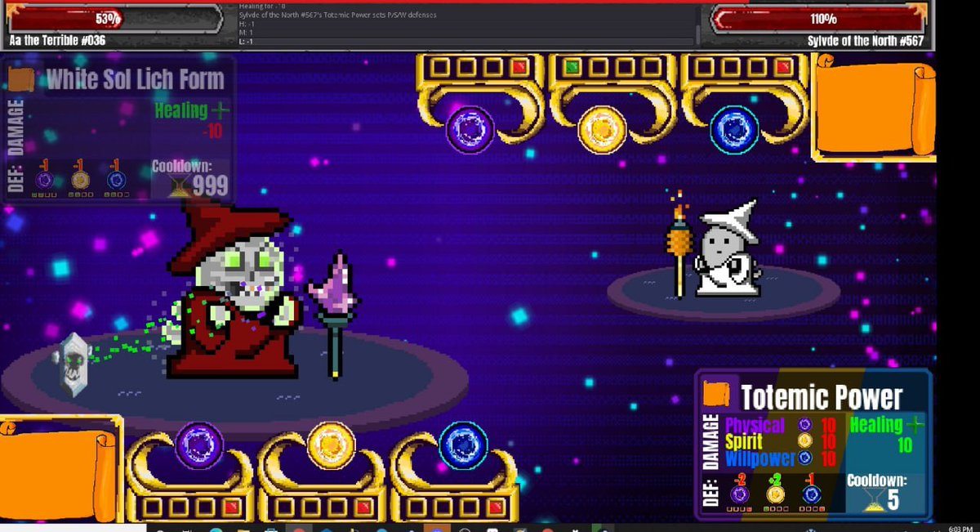Select the white wizard character
The image size is (980, 532).
[x=727, y=249]
